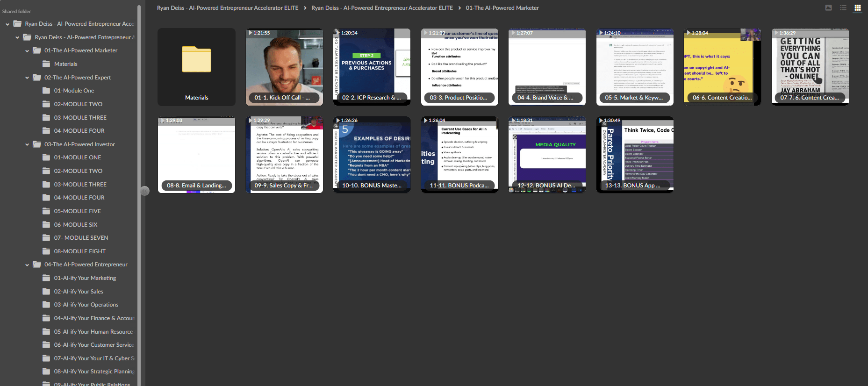
Task: Select 06-MODULE SIX folder
Action: pyautogui.click(x=76, y=225)
